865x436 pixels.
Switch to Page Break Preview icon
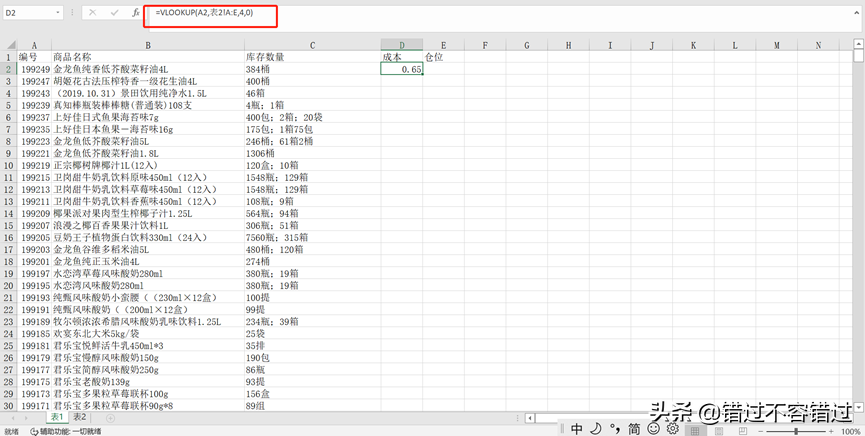(x=743, y=431)
